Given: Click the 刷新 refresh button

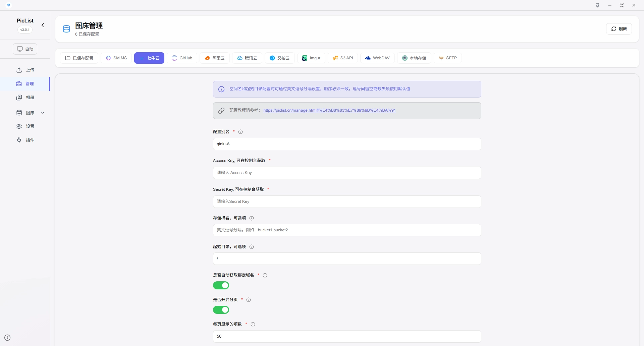Looking at the screenshot, I should pos(619,29).
